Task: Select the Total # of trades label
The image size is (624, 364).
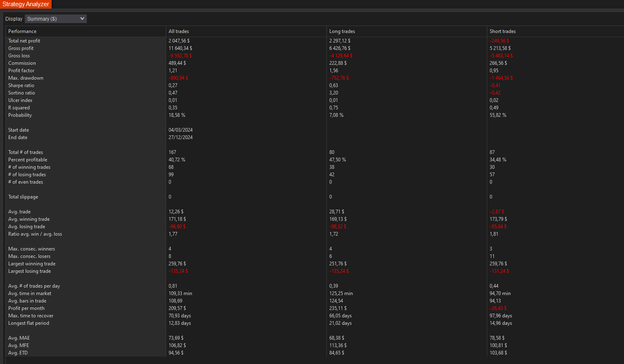Action: tap(26, 152)
